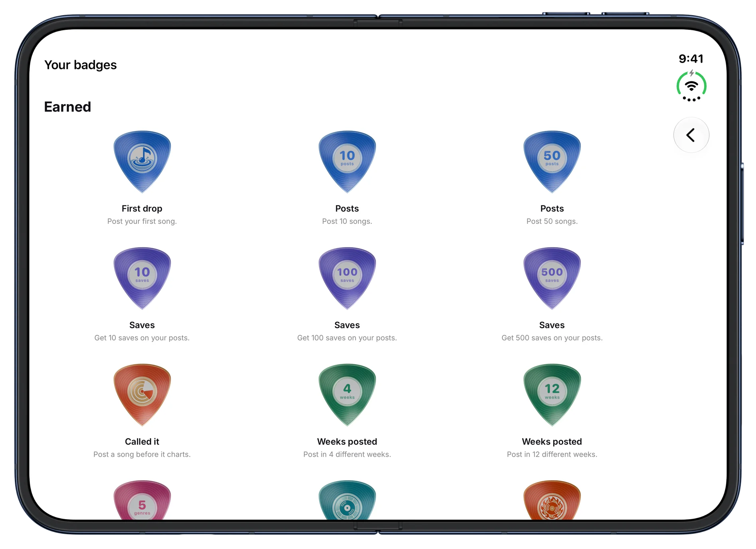Tap the 10 posts badge icon
Screen dimensions: 756x549
tap(347, 162)
